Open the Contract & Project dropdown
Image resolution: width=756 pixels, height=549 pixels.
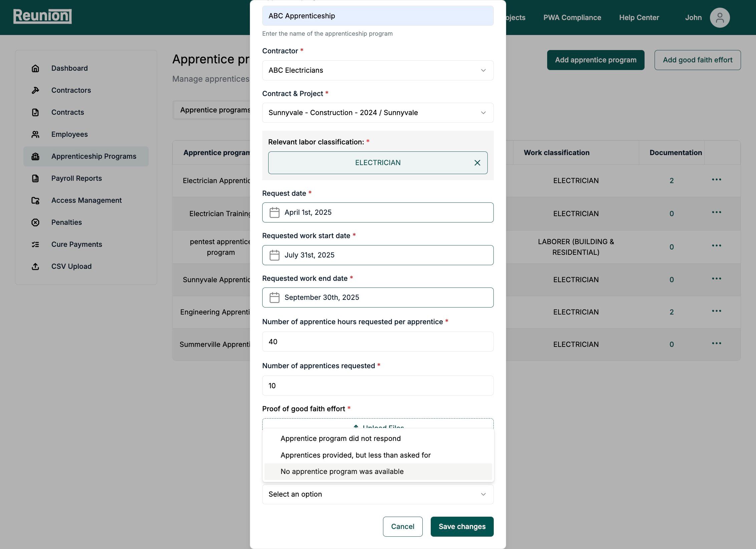coord(378,113)
